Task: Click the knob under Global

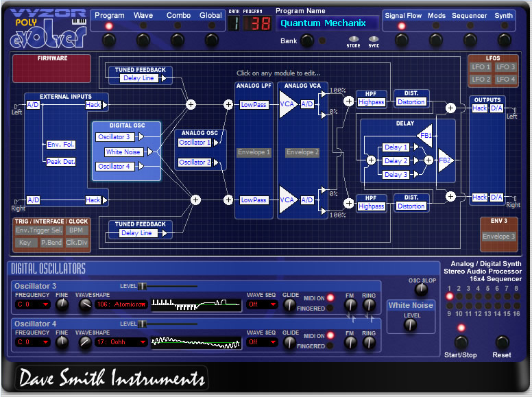Action: pos(211,40)
